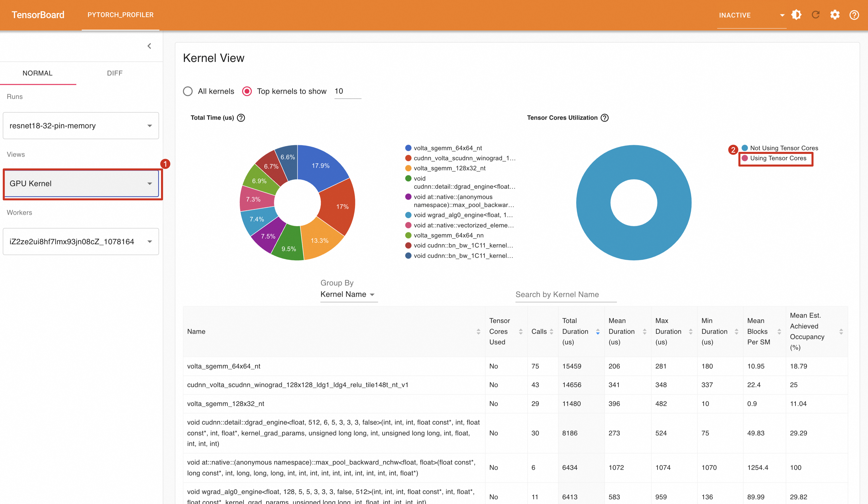This screenshot has width=868, height=504.
Task: Sort by Total Duration column sort icon
Action: (598, 331)
